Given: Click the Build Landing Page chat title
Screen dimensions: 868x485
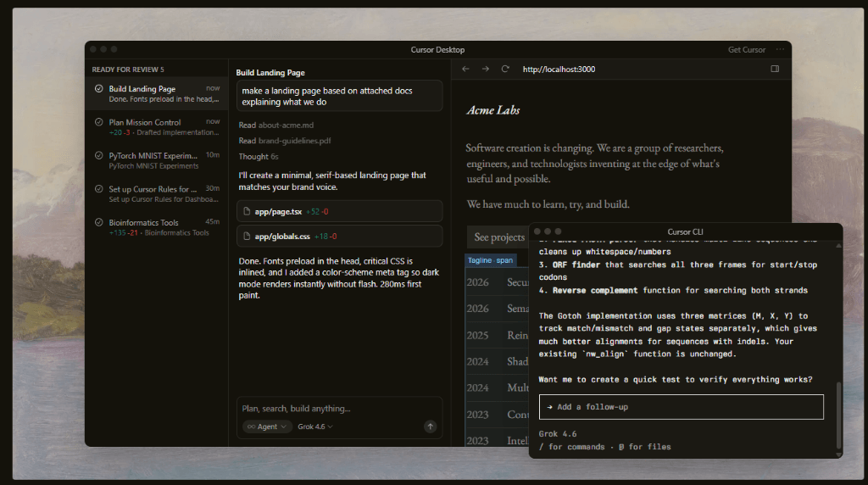Looking at the screenshot, I should pos(270,73).
